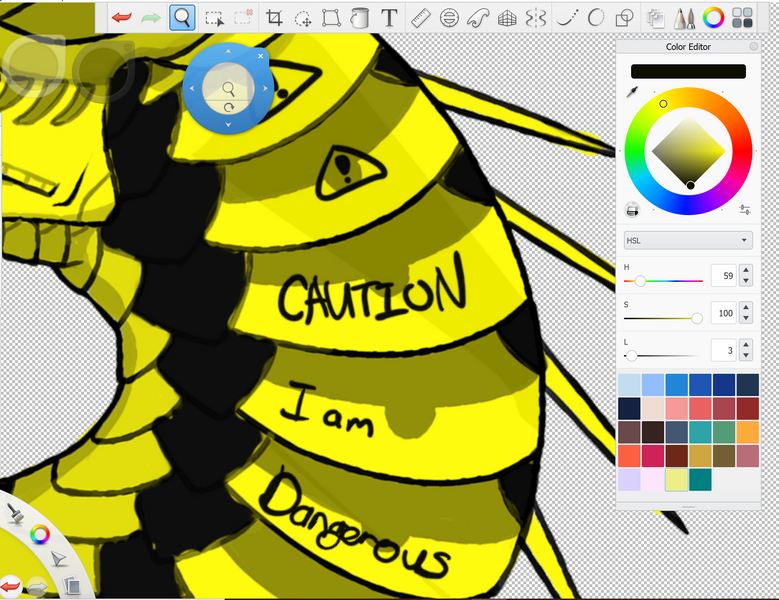Open the HSL color mode dropdown
Screen dimensions: 779x600
tap(687, 240)
